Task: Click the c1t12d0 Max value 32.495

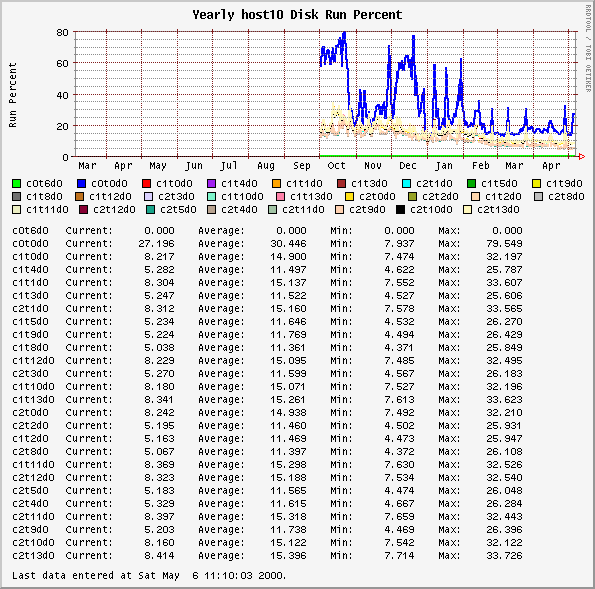Action: 504,361
